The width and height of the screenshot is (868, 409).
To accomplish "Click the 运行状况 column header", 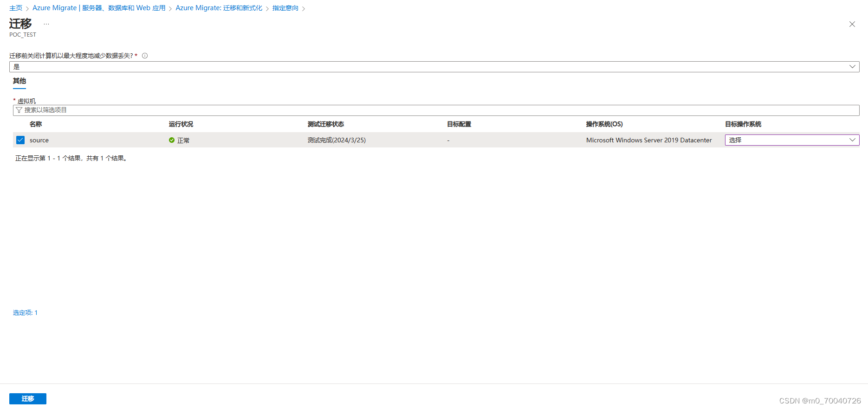I will (x=181, y=124).
